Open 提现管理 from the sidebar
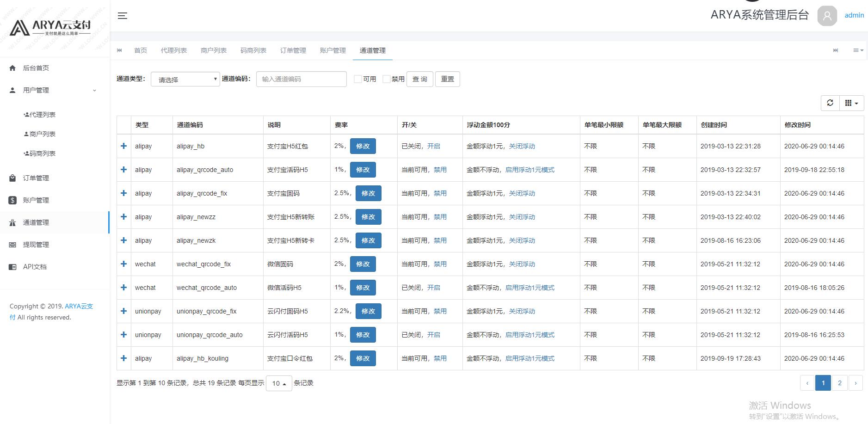 pyautogui.click(x=12, y=245)
